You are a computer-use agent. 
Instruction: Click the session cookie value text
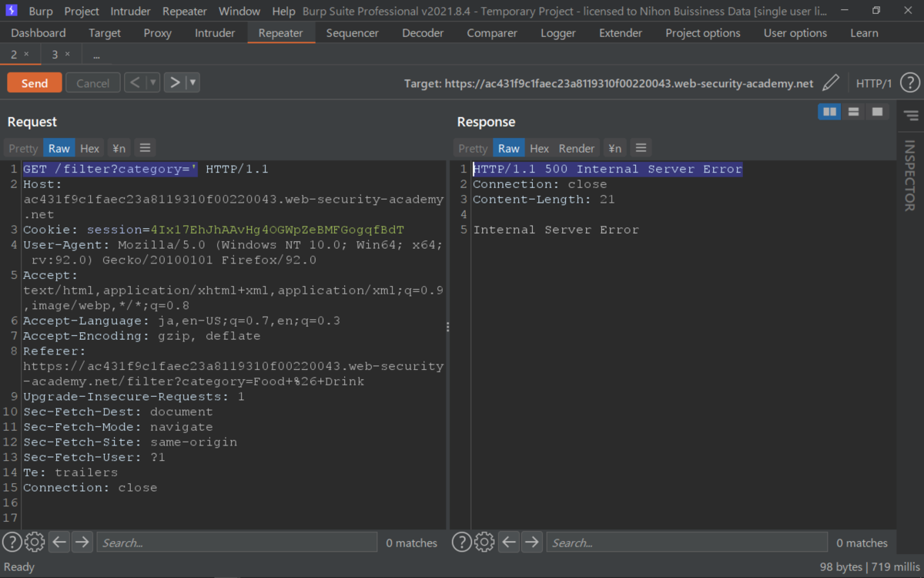[277, 230]
